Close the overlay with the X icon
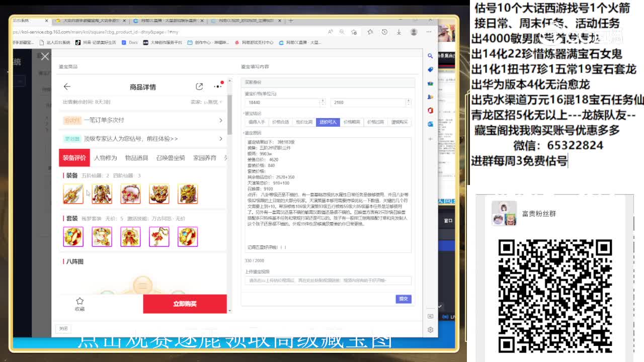 pyautogui.click(x=45, y=56)
